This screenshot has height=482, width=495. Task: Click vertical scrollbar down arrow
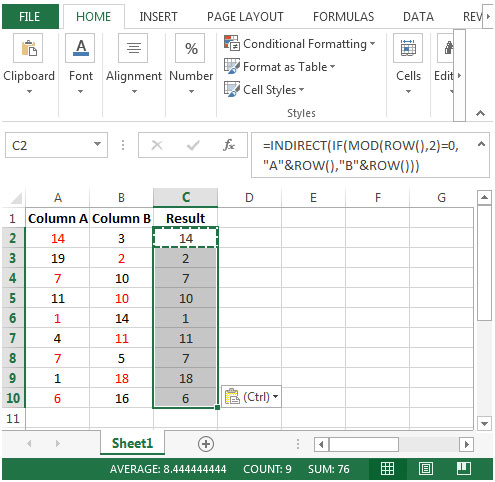coord(484,423)
